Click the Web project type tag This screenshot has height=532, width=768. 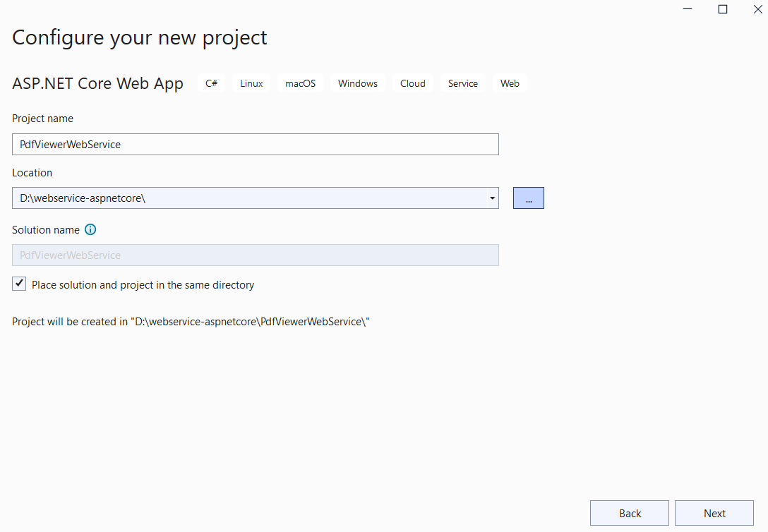pyautogui.click(x=510, y=83)
